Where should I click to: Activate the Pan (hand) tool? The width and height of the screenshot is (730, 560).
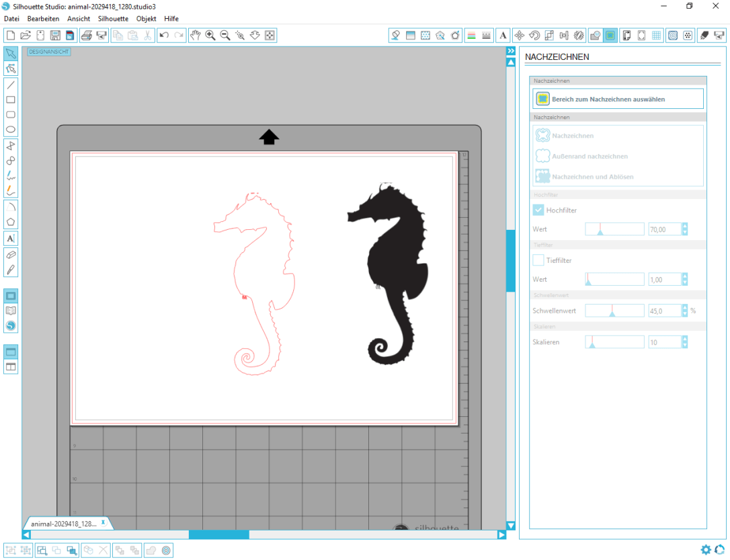[196, 35]
